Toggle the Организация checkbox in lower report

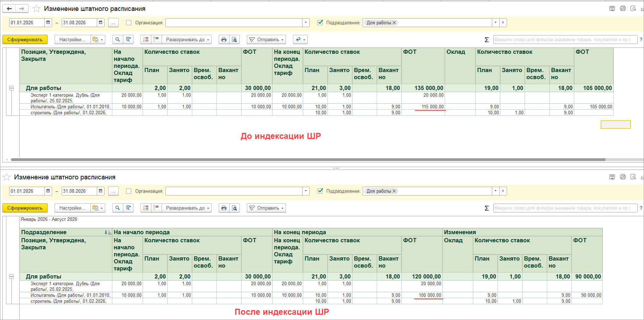(129, 191)
